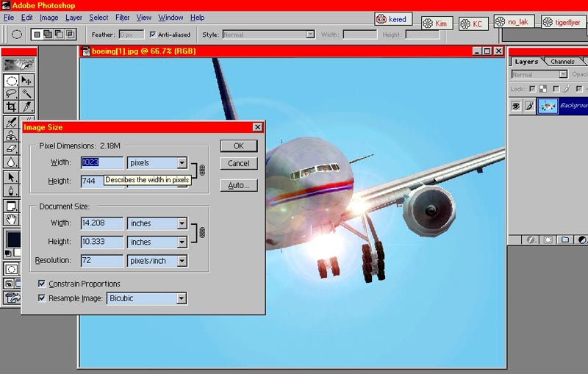Viewport: 588px width, 374px height.
Task: Click the Resolution input field
Action: click(x=101, y=261)
